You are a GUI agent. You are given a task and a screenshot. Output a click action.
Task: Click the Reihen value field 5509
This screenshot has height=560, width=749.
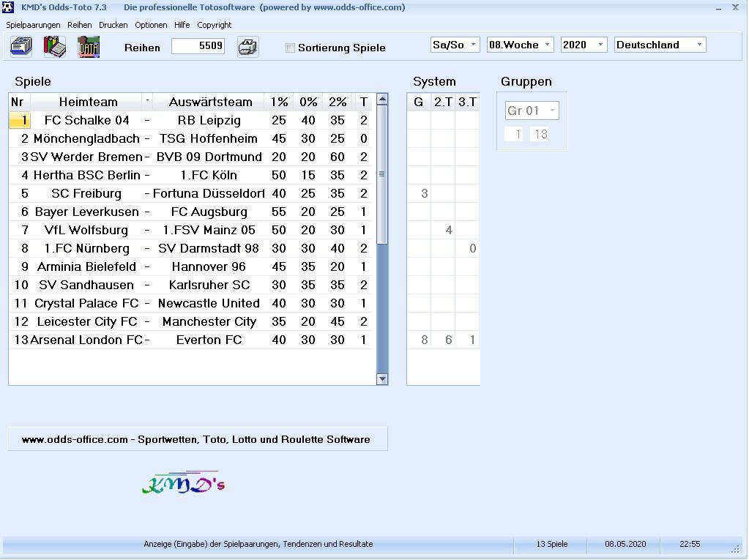point(198,46)
